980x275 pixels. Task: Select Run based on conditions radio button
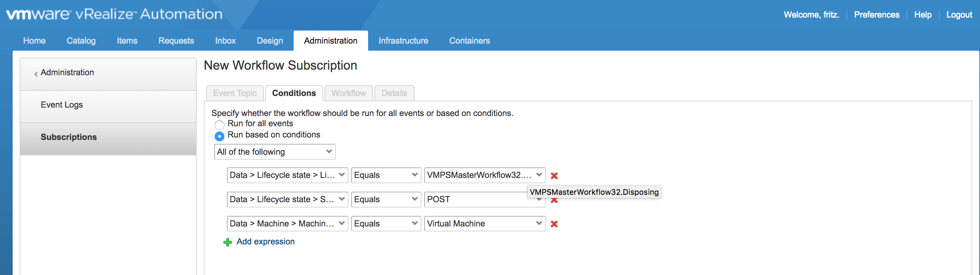(220, 136)
